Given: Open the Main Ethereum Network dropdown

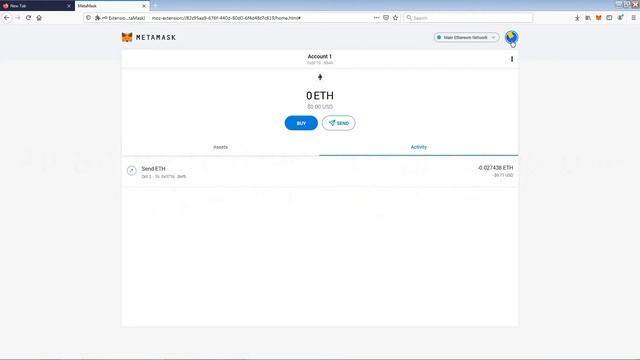Looking at the screenshot, I should coord(466,37).
